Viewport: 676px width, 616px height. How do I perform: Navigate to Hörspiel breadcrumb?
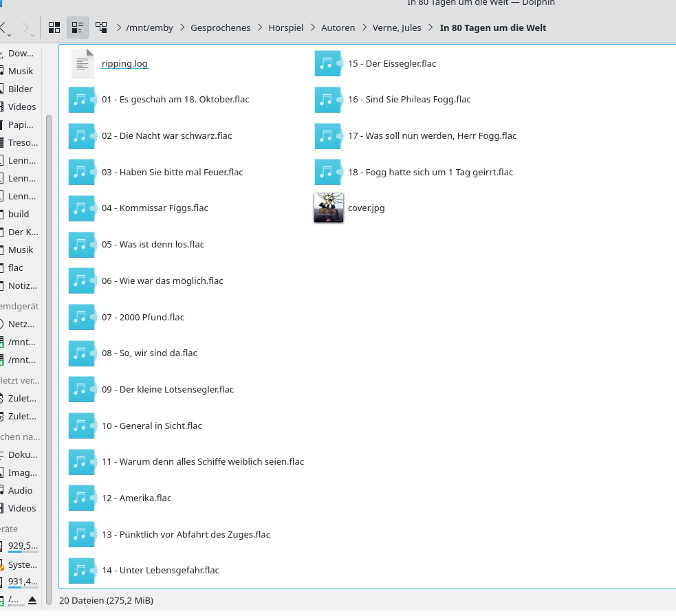[x=286, y=27]
